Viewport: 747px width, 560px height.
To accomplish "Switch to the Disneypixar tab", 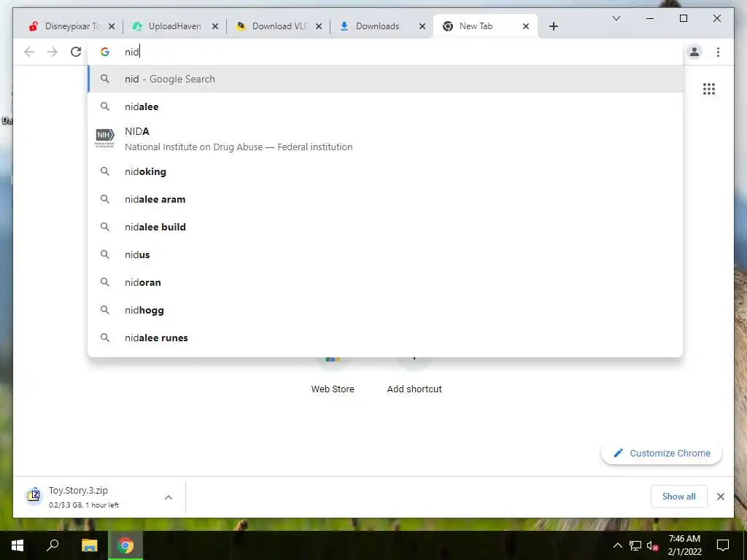I will (x=71, y=26).
